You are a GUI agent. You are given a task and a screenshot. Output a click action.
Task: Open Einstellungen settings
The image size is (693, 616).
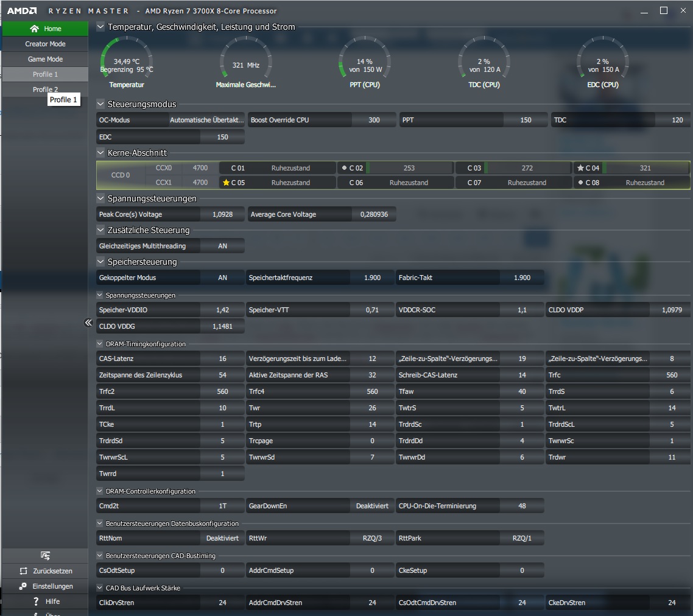[x=45, y=586]
